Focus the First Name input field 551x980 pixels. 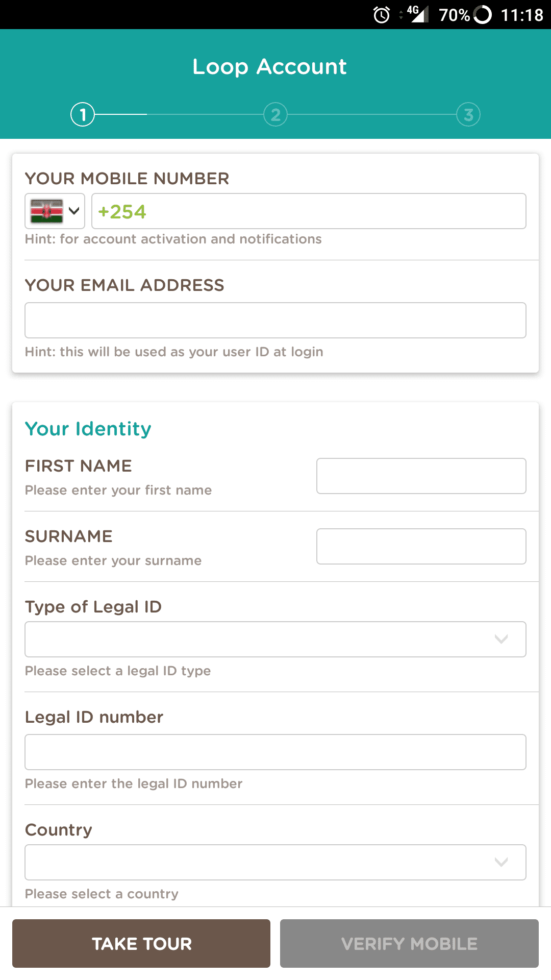[x=421, y=476]
